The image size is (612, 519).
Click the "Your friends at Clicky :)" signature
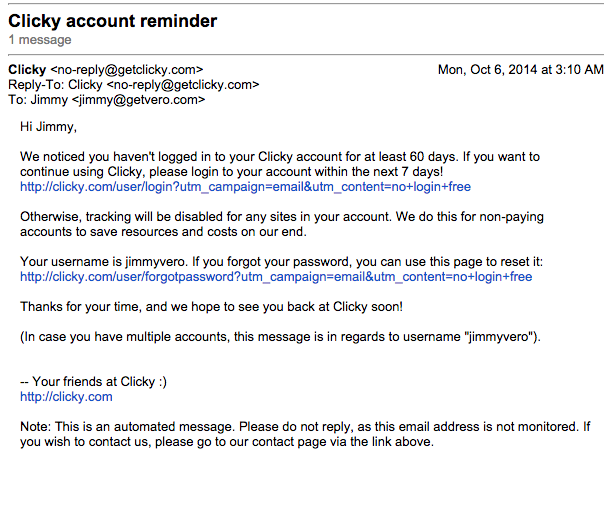(93, 382)
